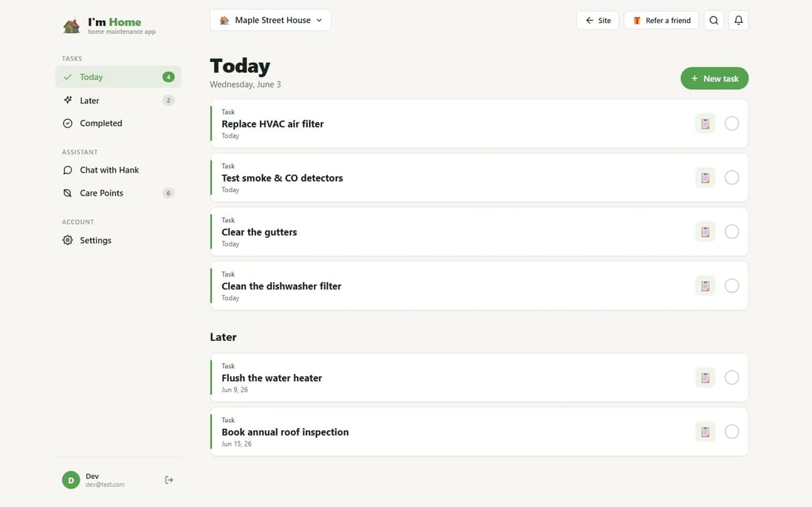This screenshot has height=507, width=812.
Task: Check off Clear the gutters task
Action: click(x=732, y=232)
